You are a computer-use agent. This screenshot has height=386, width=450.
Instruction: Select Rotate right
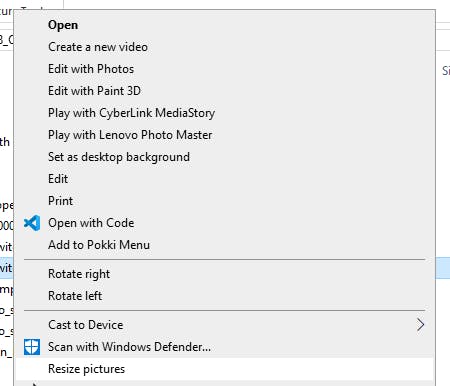click(x=224, y=274)
